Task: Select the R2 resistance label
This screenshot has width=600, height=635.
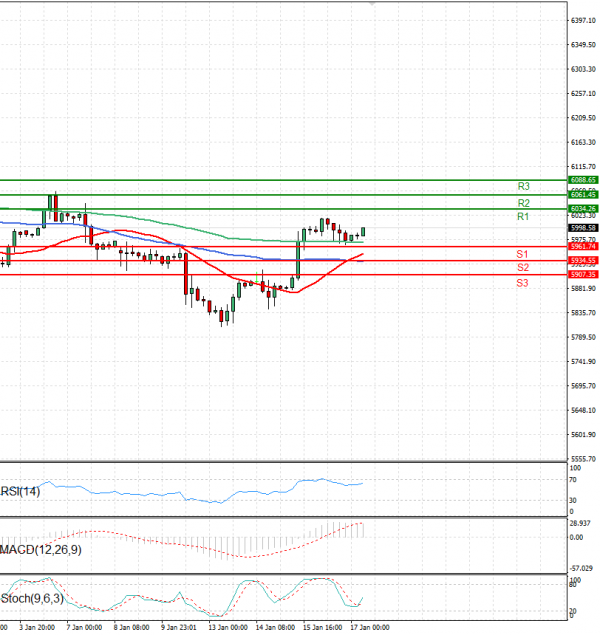Action: 523,203
